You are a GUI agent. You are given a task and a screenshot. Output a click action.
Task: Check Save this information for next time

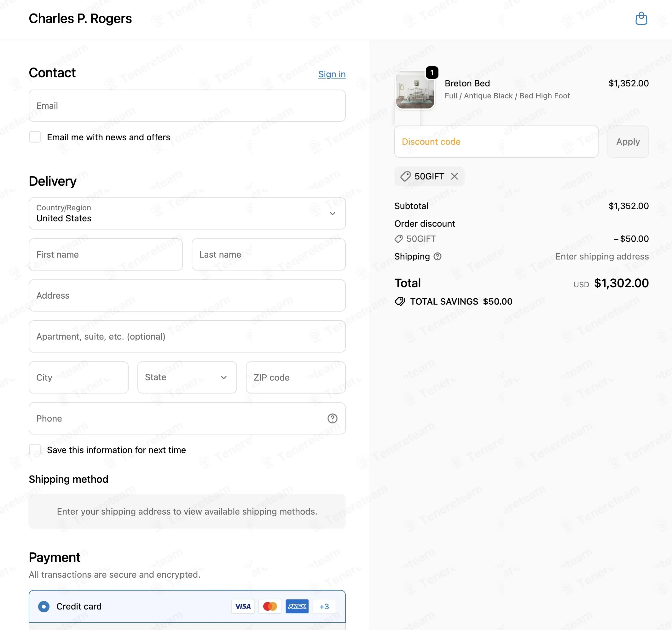[x=35, y=450]
